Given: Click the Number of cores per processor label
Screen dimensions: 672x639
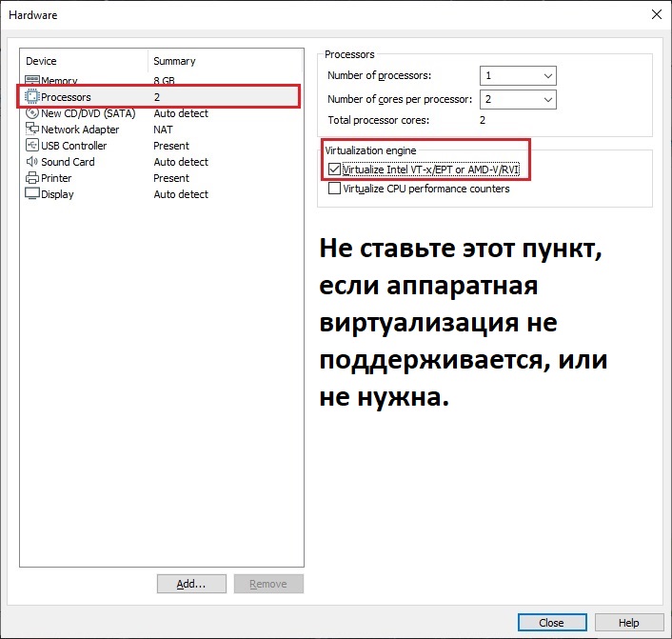Looking at the screenshot, I should 400,99.
